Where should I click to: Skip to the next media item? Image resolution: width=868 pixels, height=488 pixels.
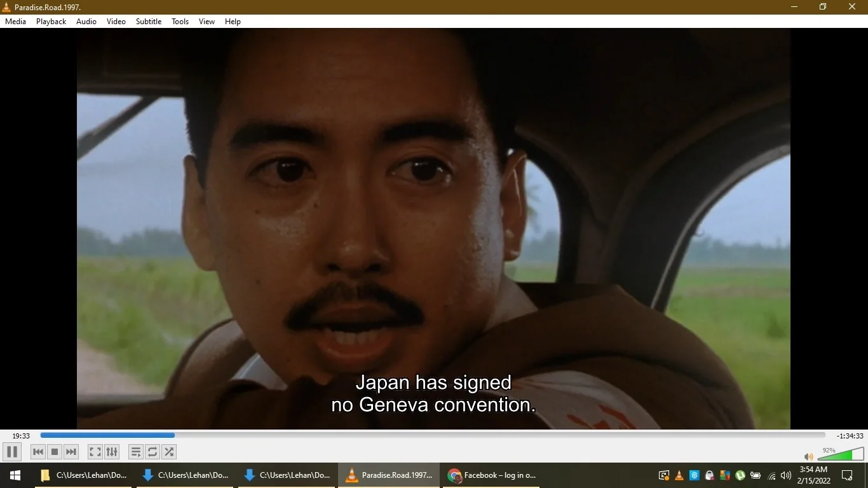71,452
